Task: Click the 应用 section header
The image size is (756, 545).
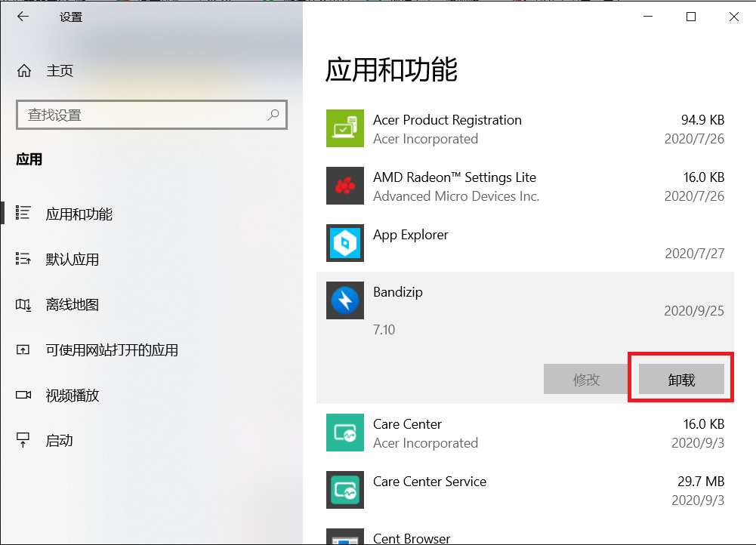Action: coord(29,159)
